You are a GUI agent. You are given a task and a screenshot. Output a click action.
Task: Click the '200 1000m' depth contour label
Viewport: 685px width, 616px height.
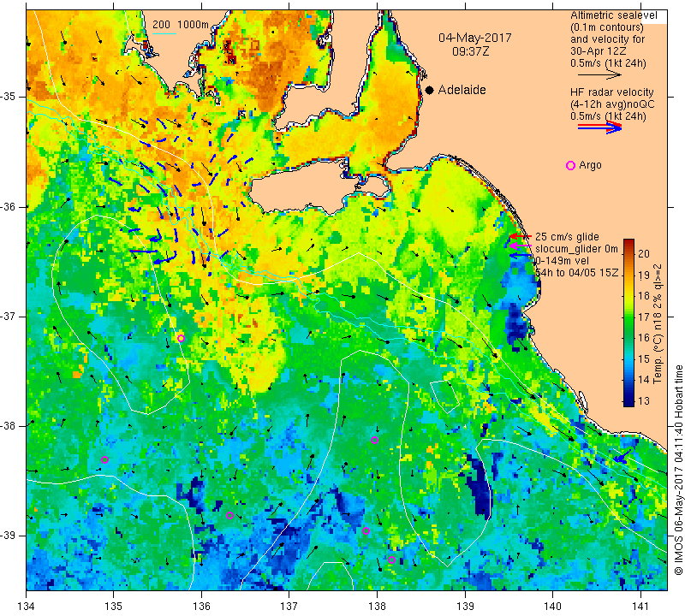pyautogui.click(x=181, y=25)
